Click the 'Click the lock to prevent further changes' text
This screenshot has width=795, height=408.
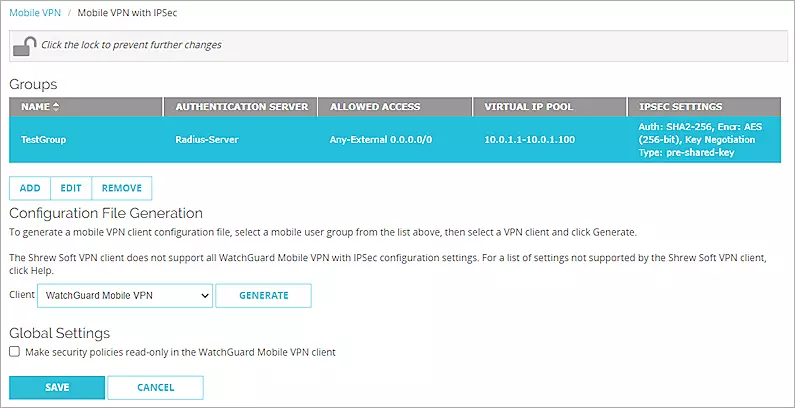point(131,45)
